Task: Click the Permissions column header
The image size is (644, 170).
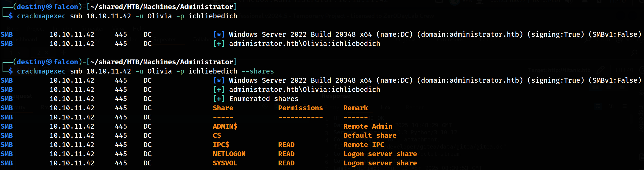Action: (300, 108)
